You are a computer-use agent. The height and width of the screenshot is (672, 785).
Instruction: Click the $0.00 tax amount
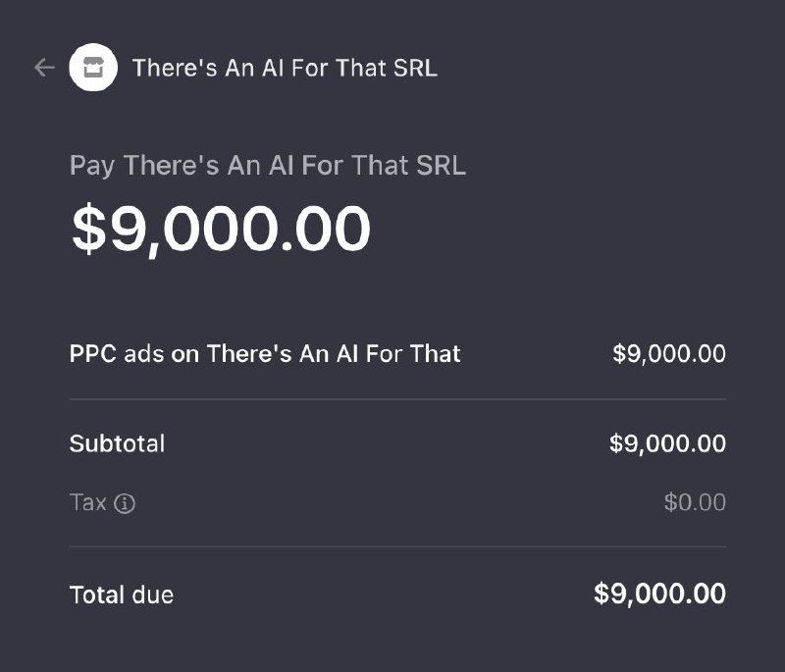[695, 503]
